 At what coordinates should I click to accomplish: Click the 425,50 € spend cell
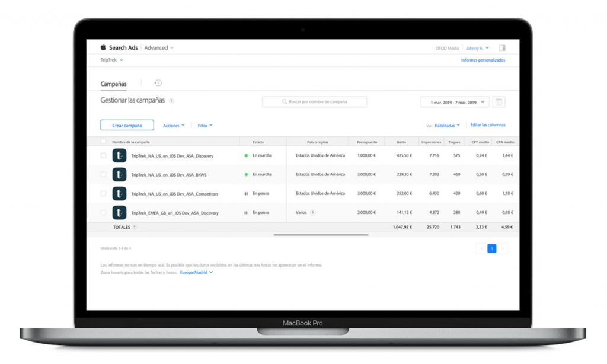pyautogui.click(x=404, y=155)
